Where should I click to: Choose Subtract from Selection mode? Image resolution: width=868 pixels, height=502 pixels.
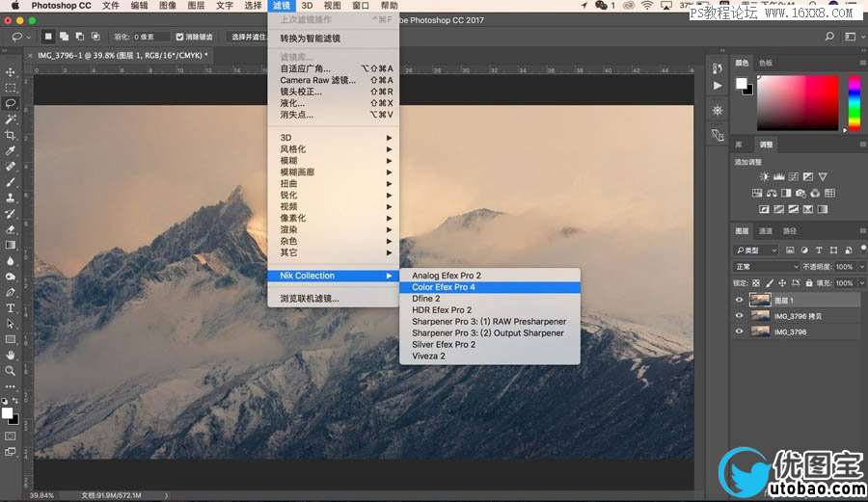tap(80, 37)
